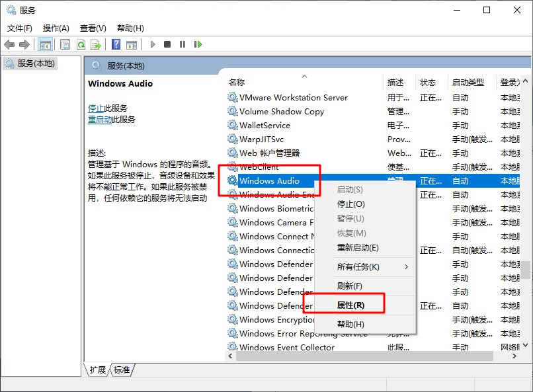The width and height of the screenshot is (533, 392).
Task: Click the Pause Service toolbar icon
Action: click(183, 44)
